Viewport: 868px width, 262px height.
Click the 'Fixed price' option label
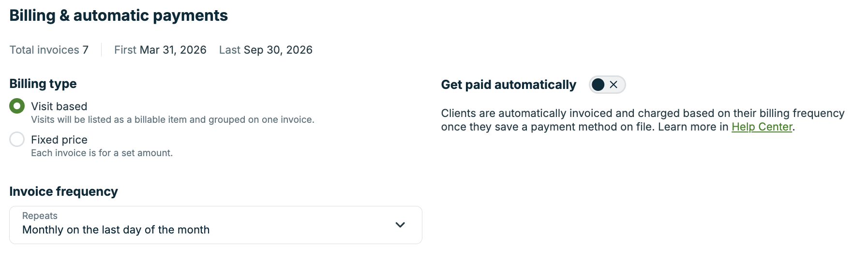coord(59,140)
